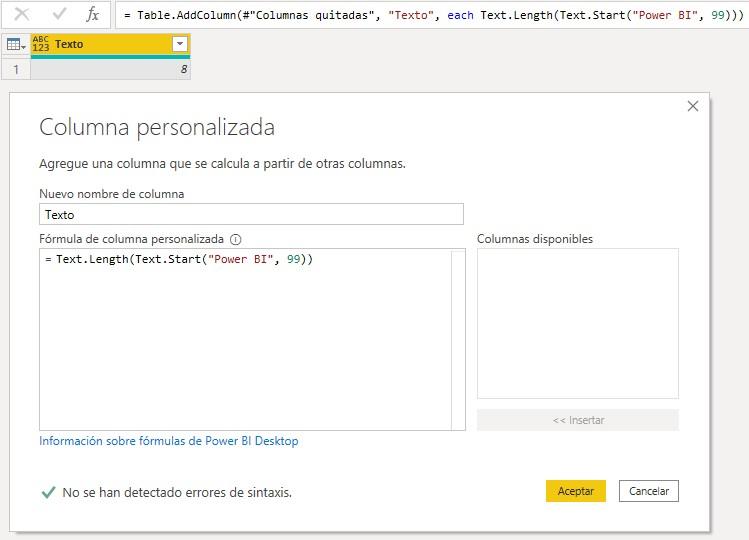Screen dimensions: 749x540
Task: Click the Columnas disponibles list box
Action: click(578, 324)
